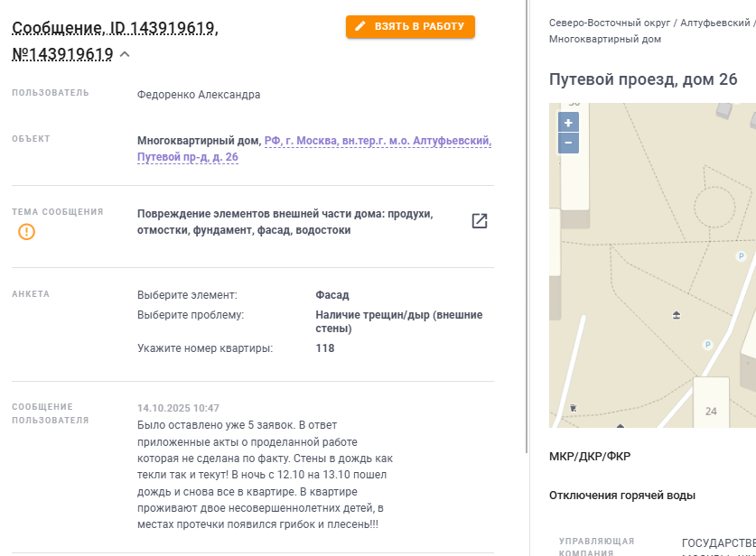Click the message title with ID 143919619
This screenshot has height=556, width=756.
click(x=114, y=29)
